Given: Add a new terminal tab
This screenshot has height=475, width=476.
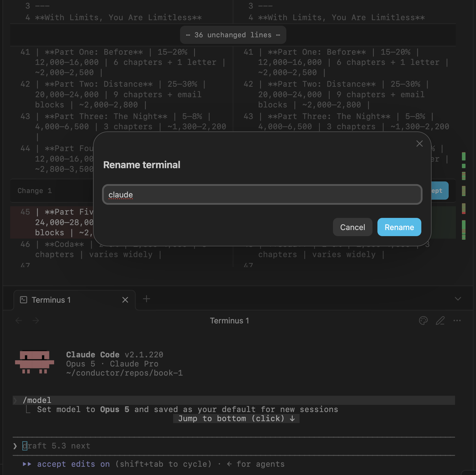Looking at the screenshot, I should 147,299.
